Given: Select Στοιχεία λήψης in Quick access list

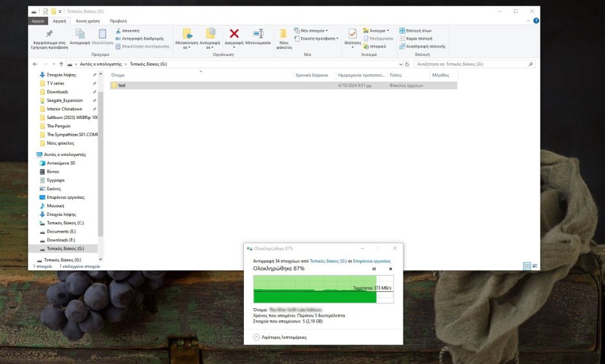Looking at the screenshot, I should coord(61,75).
